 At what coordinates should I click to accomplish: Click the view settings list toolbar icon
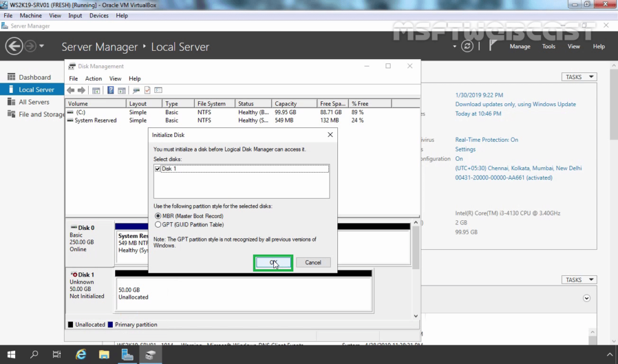[158, 91]
